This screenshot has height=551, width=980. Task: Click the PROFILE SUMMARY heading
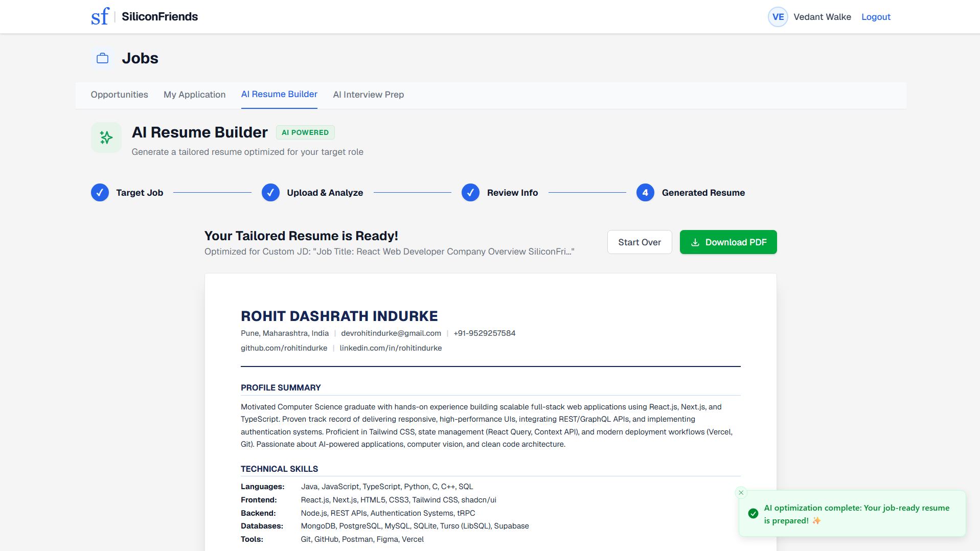click(281, 388)
